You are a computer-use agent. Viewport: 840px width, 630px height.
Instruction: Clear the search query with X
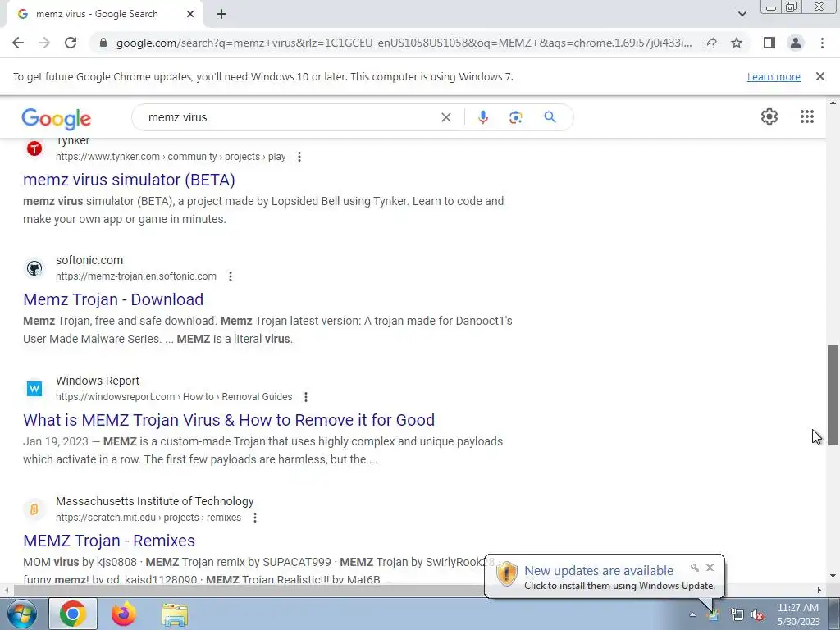tap(445, 117)
